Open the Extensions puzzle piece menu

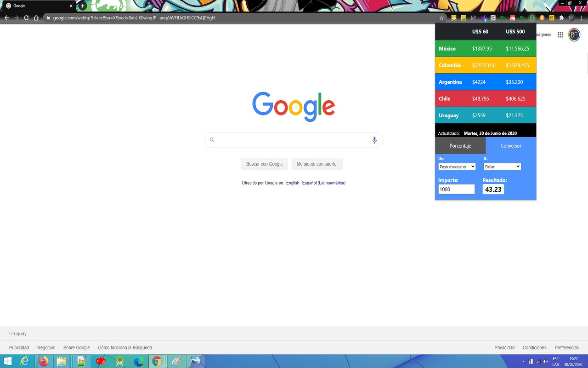click(x=561, y=18)
